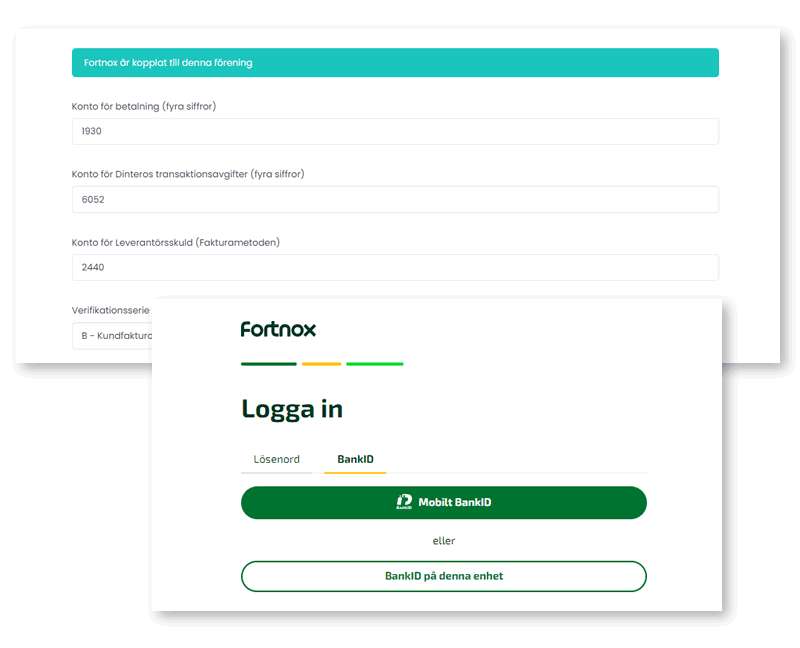Click the word eller between the buttons
The width and height of the screenshot is (800, 648).
coord(444,541)
